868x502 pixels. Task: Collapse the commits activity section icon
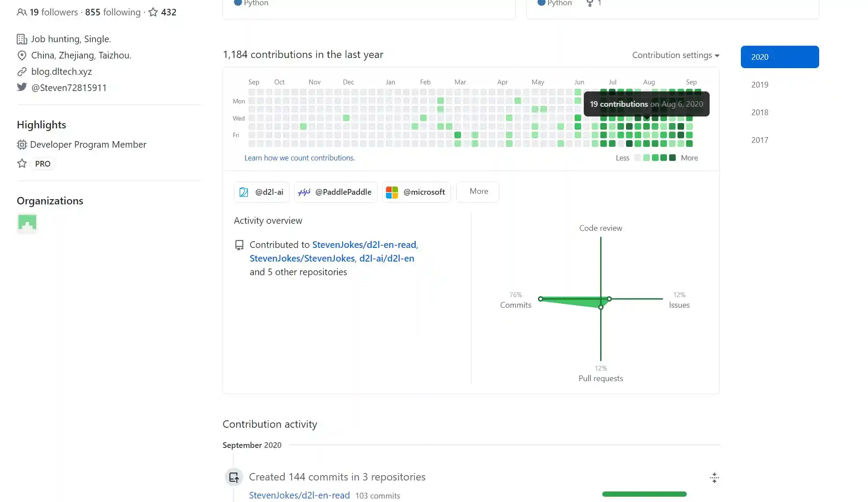point(714,478)
